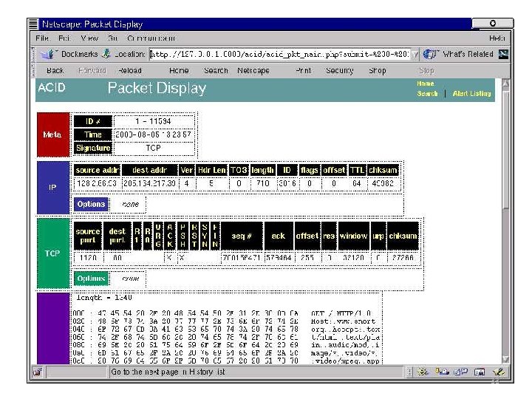The height and width of the screenshot is (399, 532).
Task: Click the vertical scrollbar thumb
Action: [505, 149]
